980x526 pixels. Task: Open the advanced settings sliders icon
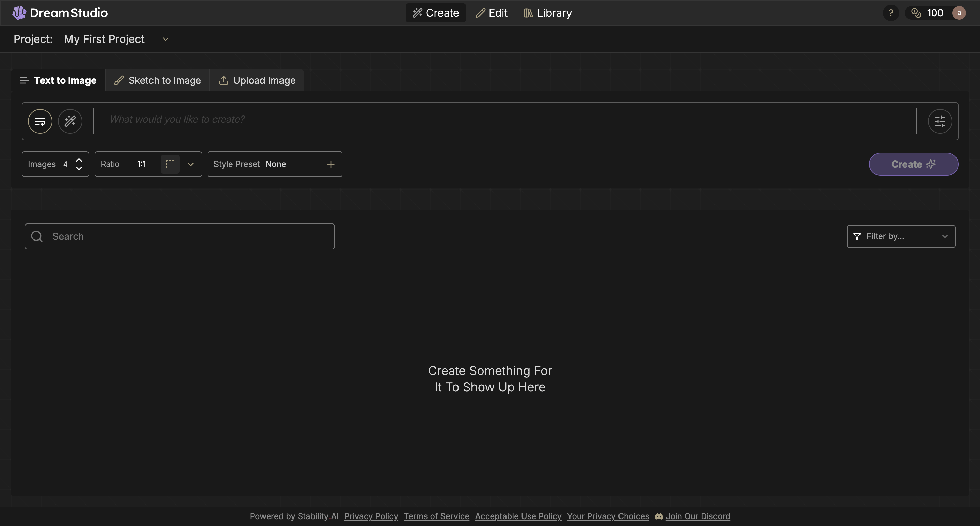[940, 121]
